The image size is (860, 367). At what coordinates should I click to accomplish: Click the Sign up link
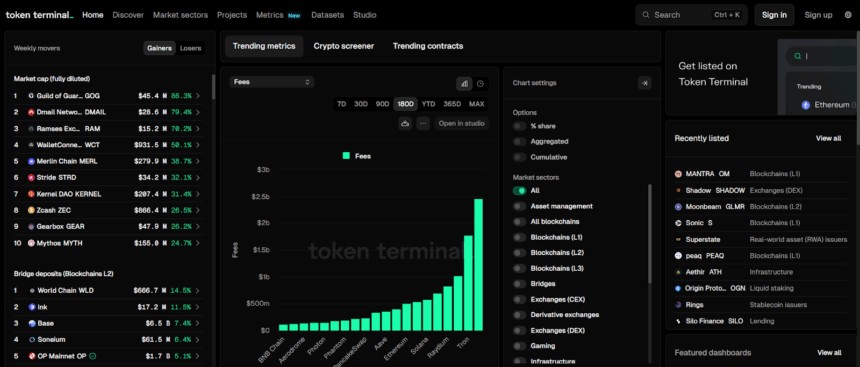click(x=818, y=15)
